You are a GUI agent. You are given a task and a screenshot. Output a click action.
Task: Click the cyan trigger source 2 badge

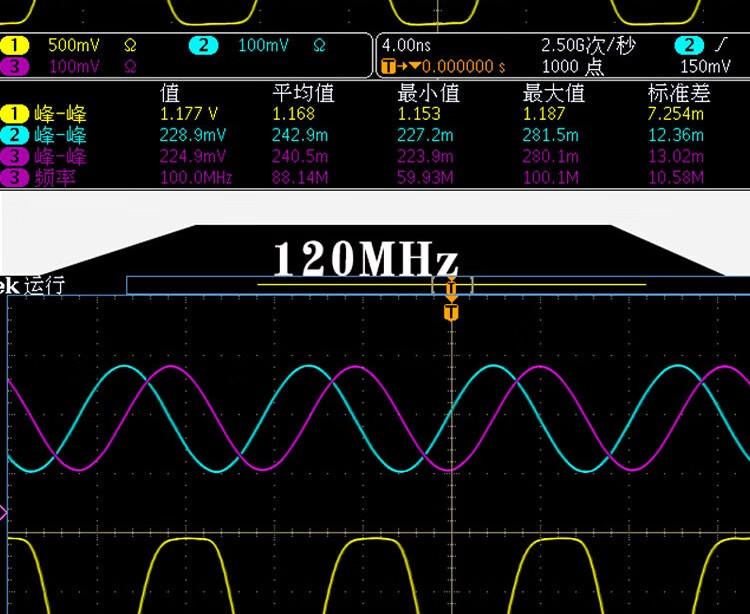[x=689, y=45]
